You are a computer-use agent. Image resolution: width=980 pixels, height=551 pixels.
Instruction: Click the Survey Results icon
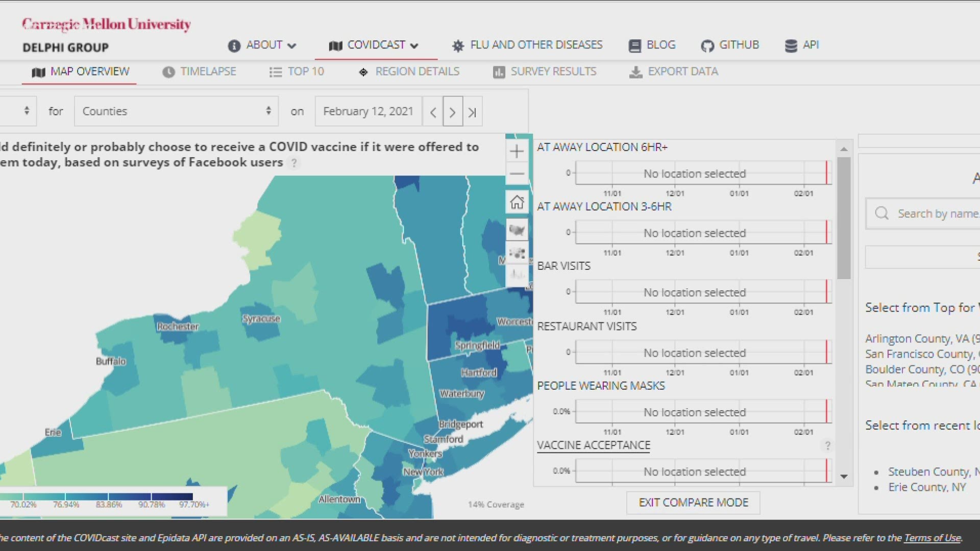(498, 71)
